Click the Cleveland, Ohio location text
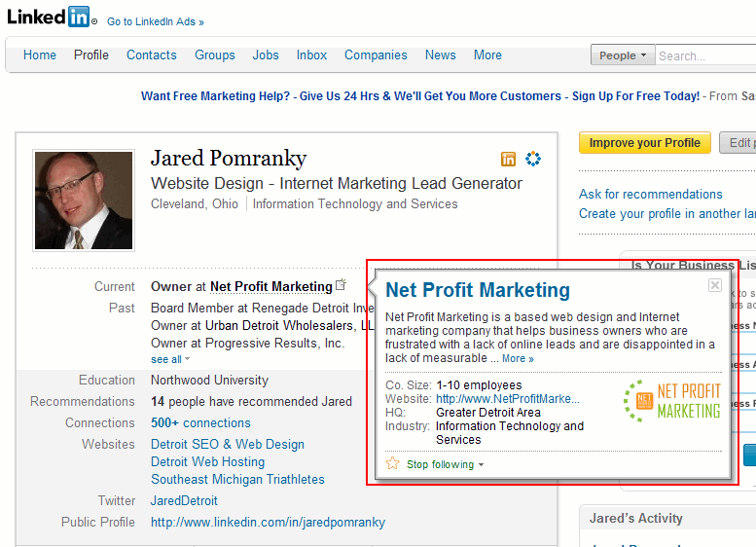Image resolution: width=756 pixels, height=547 pixels. click(195, 204)
